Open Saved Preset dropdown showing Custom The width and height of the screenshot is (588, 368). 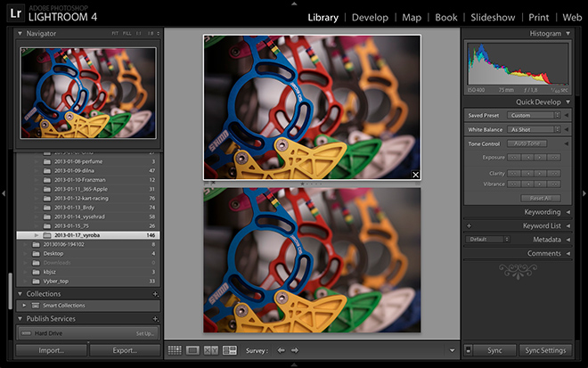(534, 116)
